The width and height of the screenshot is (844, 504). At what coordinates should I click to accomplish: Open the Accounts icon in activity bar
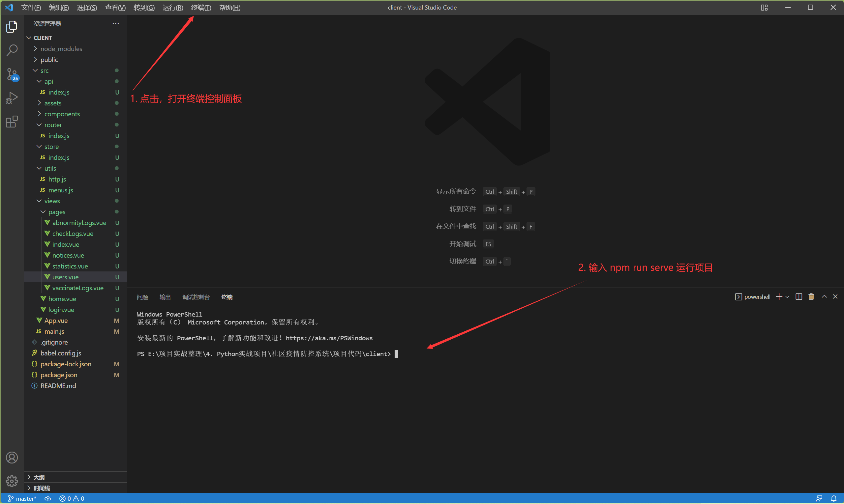pos(12,458)
